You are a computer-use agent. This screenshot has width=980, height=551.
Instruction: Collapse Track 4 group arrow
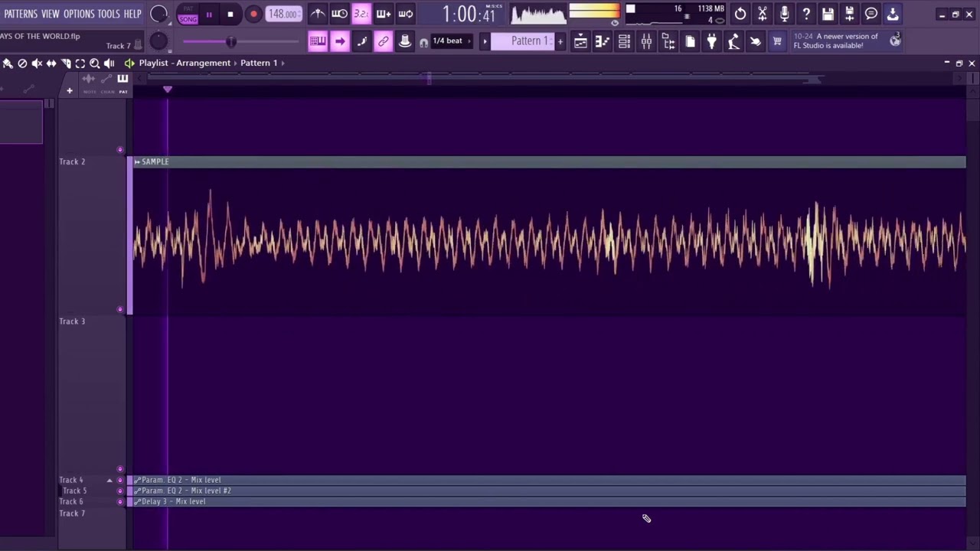pyautogui.click(x=109, y=481)
